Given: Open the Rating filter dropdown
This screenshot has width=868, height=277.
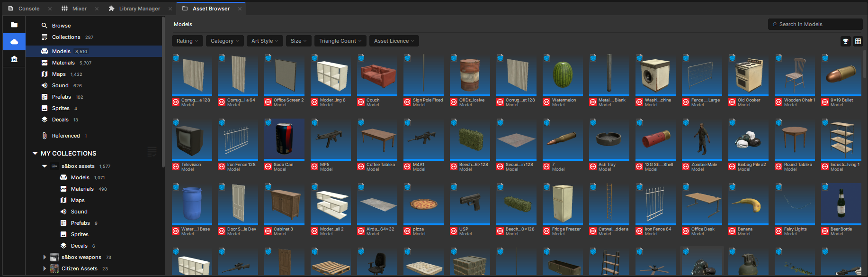Looking at the screenshot, I should (188, 41).
